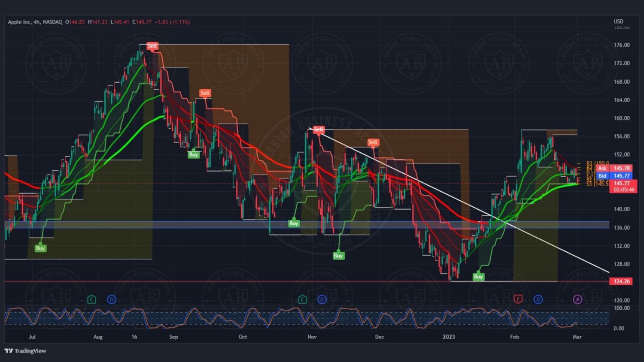Click the Oct date on the time axis
Viewport: 644px width, 362px height.
[x=243, y=337]
